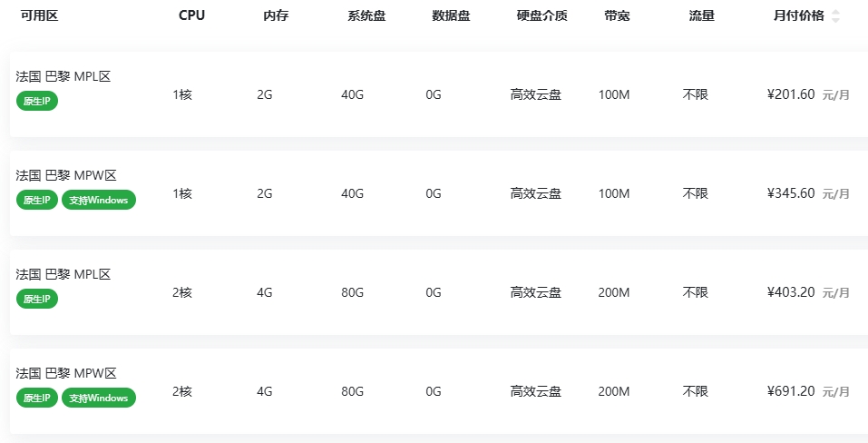Click the 可用区 column header
The image size is (868, 443).
39,15
